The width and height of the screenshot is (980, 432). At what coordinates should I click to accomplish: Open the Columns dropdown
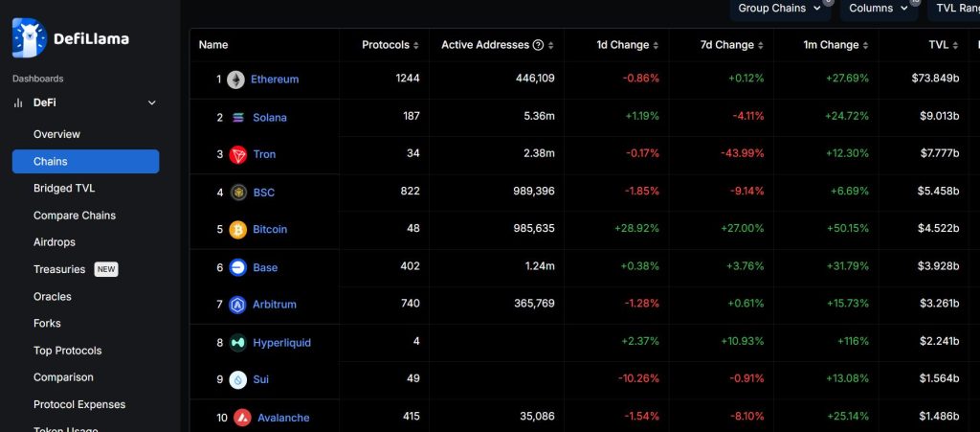[878, 9]
